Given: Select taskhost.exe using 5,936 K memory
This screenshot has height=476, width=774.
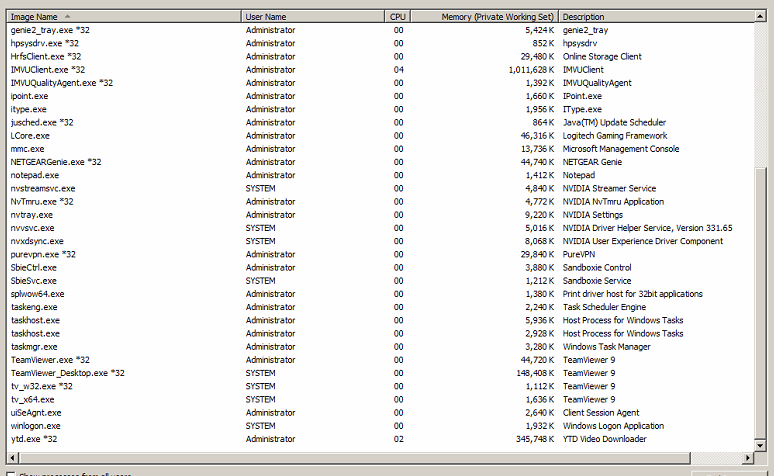Looking at the screenshot, I should click(380, 320).
